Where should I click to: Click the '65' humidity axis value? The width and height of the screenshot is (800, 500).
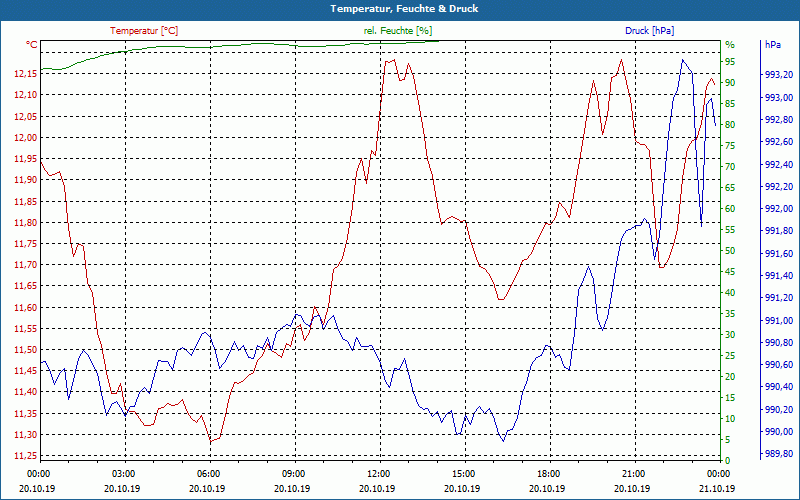pos(730,188)
